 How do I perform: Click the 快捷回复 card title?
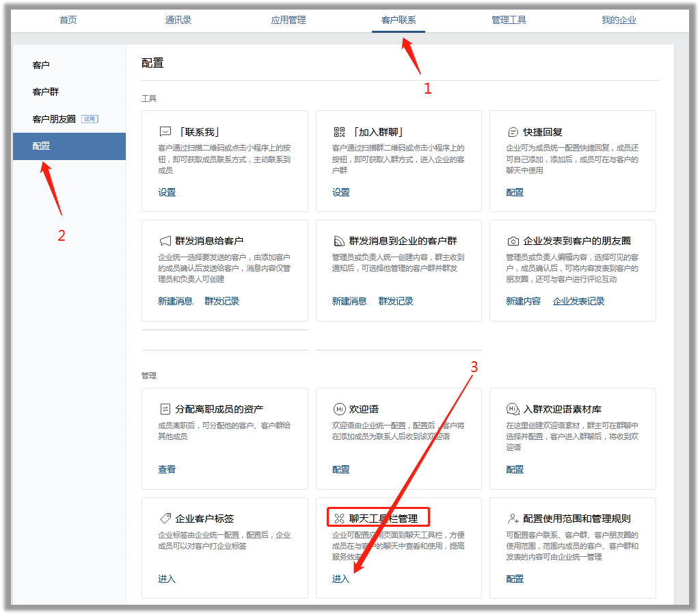point(543,132)
